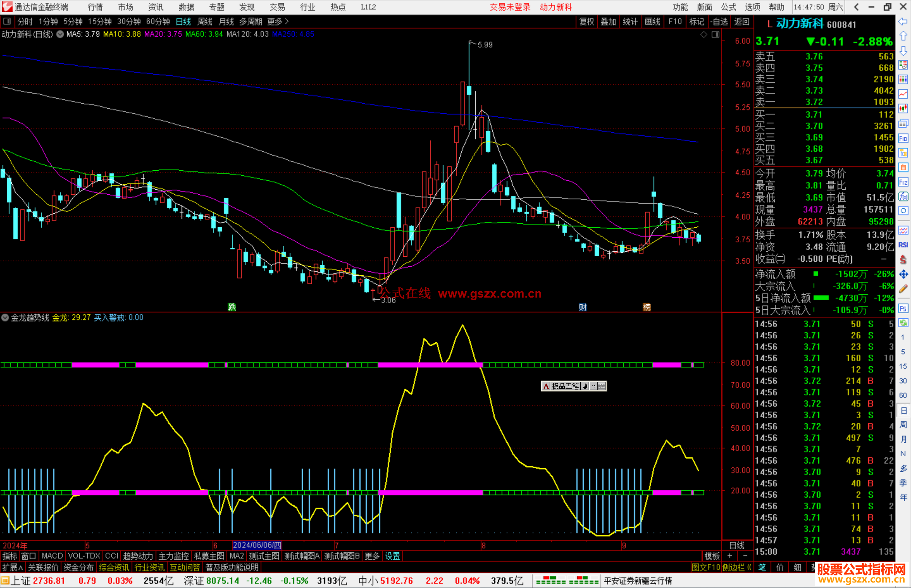The image size is (911, 588).
Task: Select 月 monthly period in right sidebar
Action: tap(903, 439)
